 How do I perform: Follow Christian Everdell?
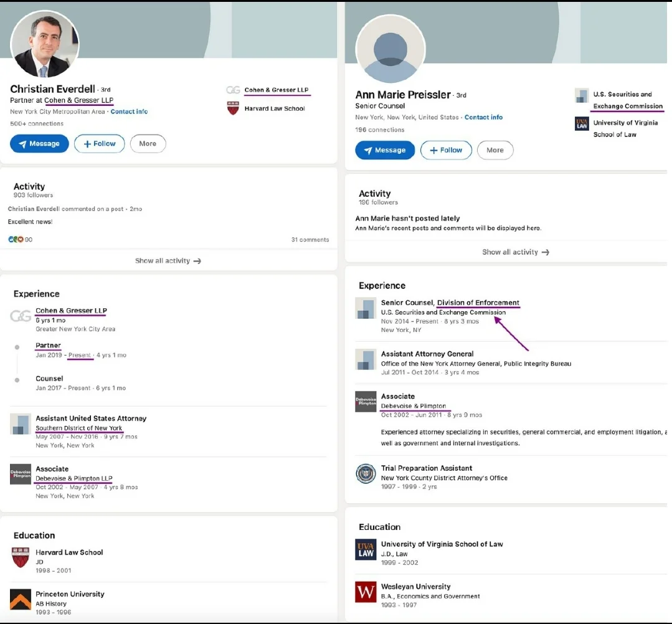coord(99,144)
